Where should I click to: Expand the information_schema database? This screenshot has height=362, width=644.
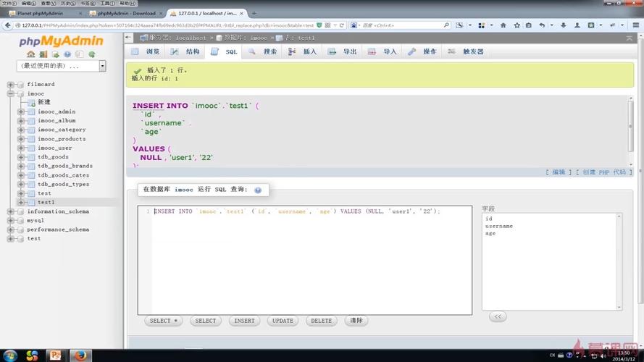coord(10,212)
